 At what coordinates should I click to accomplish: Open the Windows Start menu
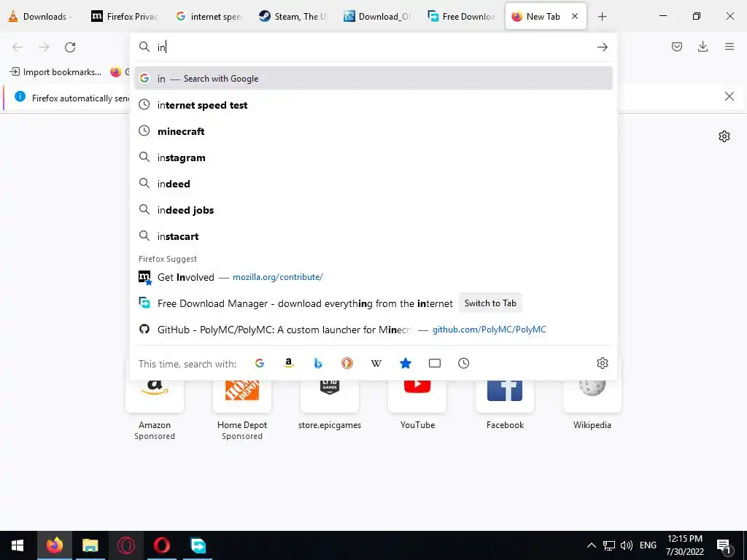(x=18, y=545)
